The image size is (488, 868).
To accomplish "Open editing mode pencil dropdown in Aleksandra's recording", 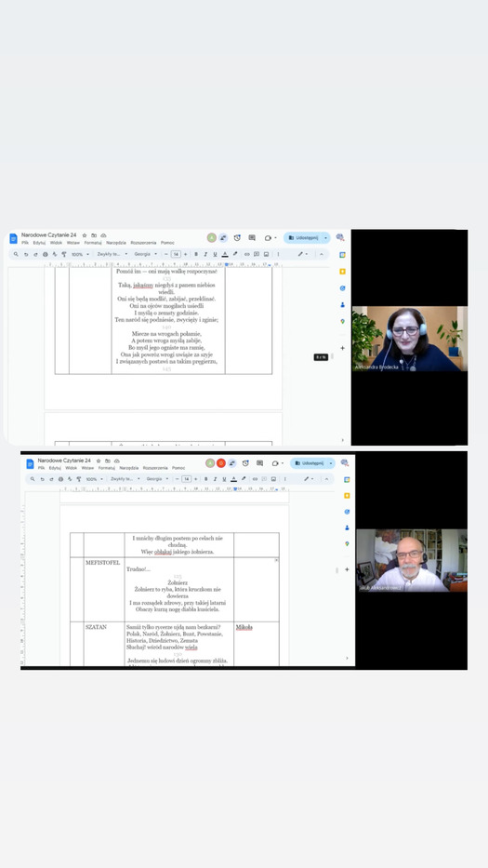I will [304, 254].
